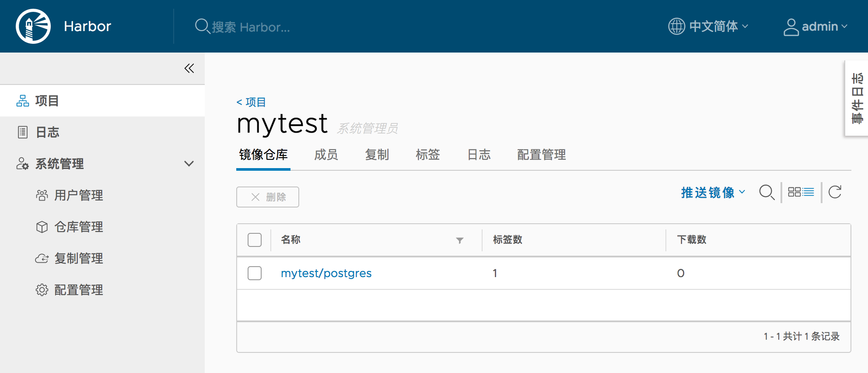
Task: Click the 1 - 1 共计 1 条记录 footer text
Action: (801, 336)
